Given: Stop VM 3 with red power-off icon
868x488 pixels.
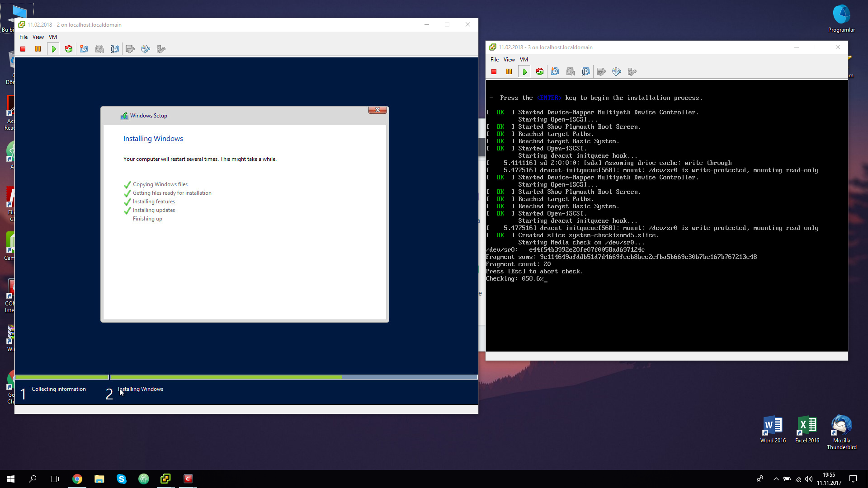Looking at the screenshot, I should click(494, 71).
